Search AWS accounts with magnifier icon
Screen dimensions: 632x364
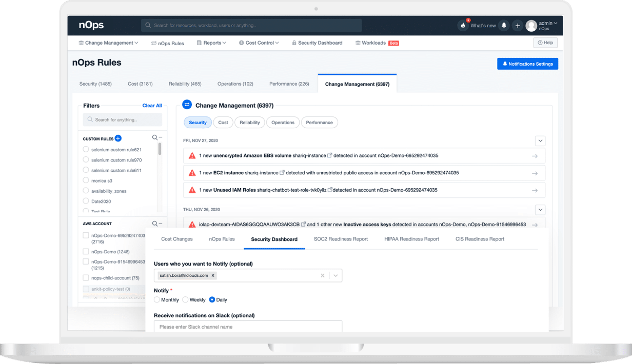point(155,224)
